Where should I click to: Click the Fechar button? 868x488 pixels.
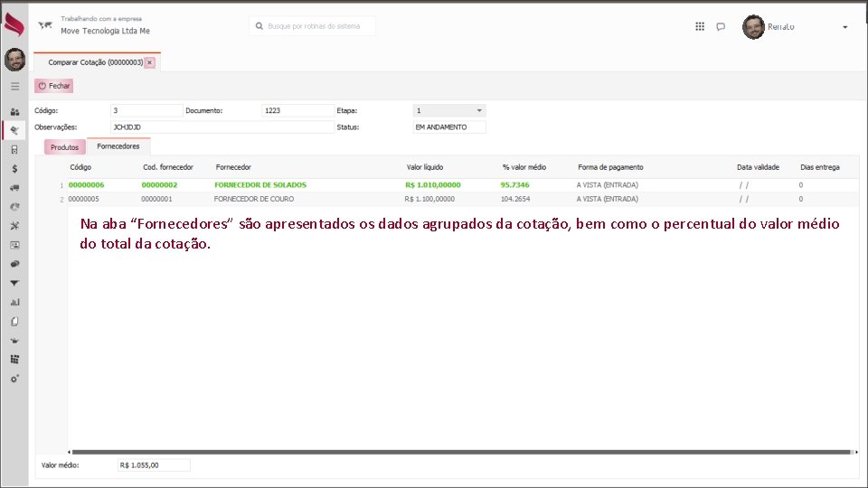(x=54, y=86)
